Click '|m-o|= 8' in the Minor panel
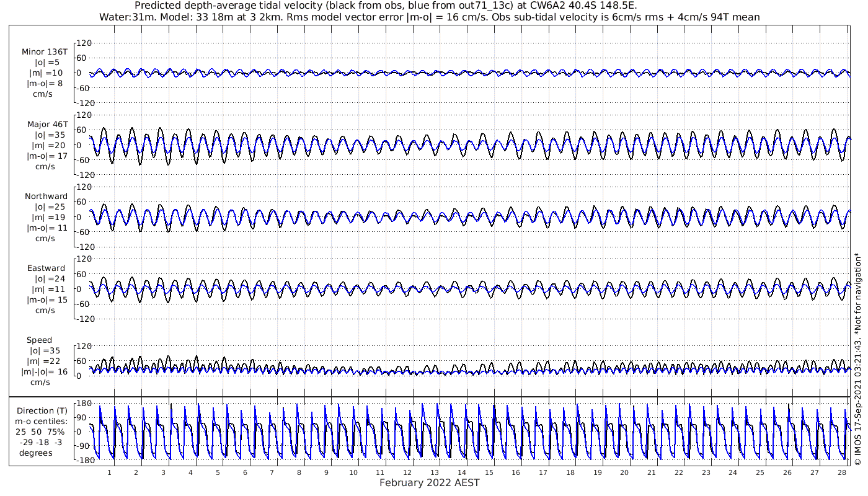This screenshot has height=496, width=868. (45, 84)
